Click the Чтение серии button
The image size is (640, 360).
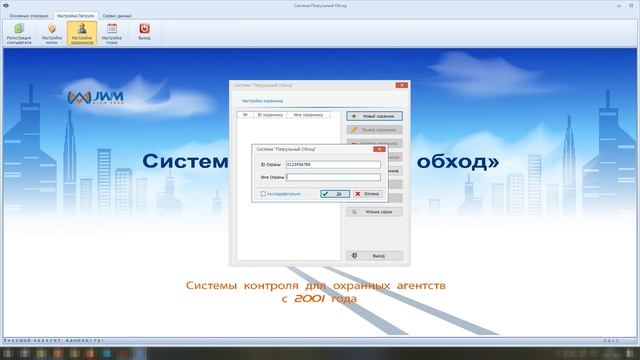point(374,212)
